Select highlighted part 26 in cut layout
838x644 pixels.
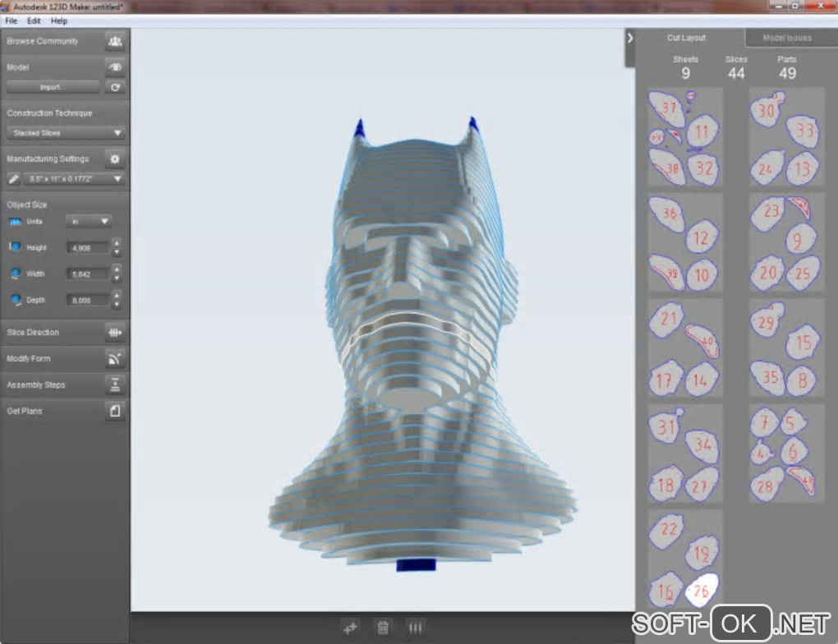[x=701, y=590]
